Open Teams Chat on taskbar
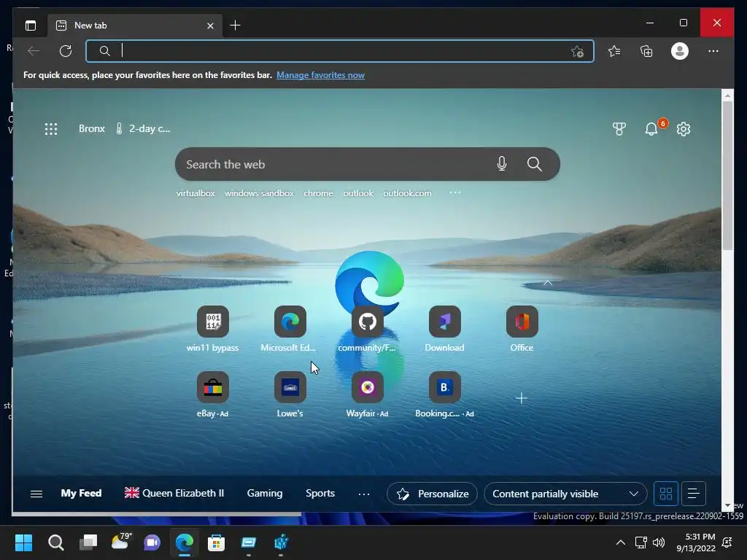The height and width of the screenshot is (560, 747). tap(152, 542)
